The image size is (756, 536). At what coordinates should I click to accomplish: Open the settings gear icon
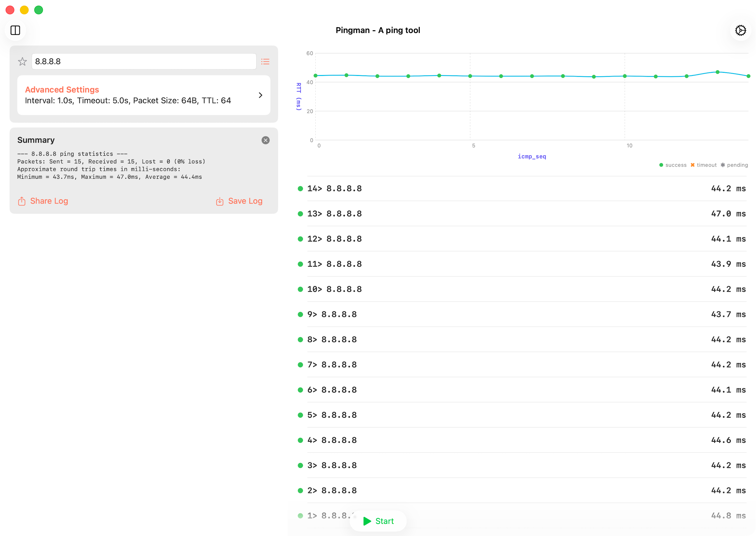740,31
